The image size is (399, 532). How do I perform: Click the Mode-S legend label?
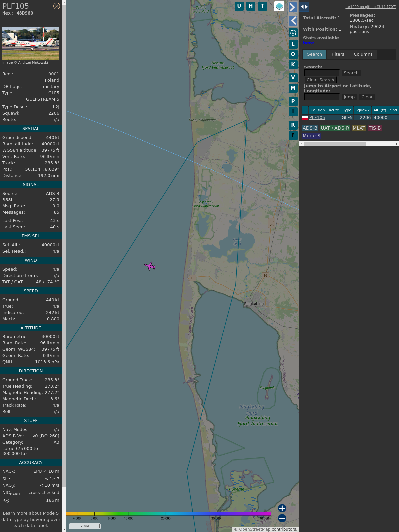pos(311,136)
